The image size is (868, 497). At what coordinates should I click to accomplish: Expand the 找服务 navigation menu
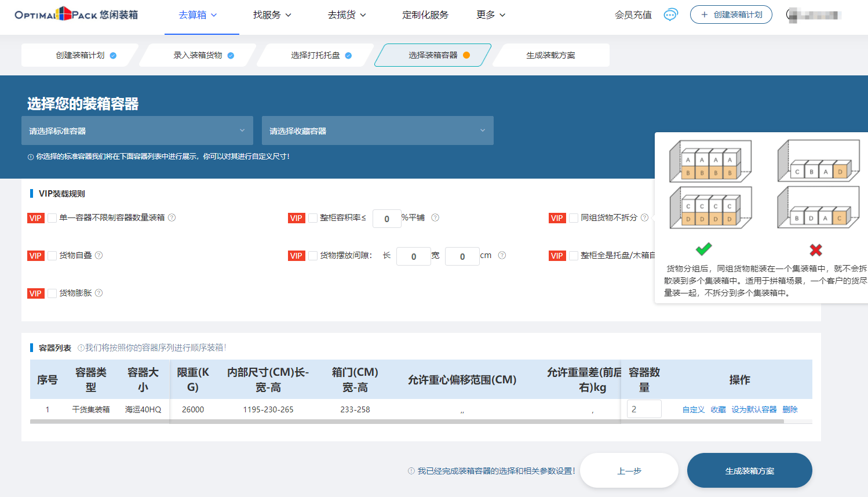pyautogui.click(x=272, y=15)
